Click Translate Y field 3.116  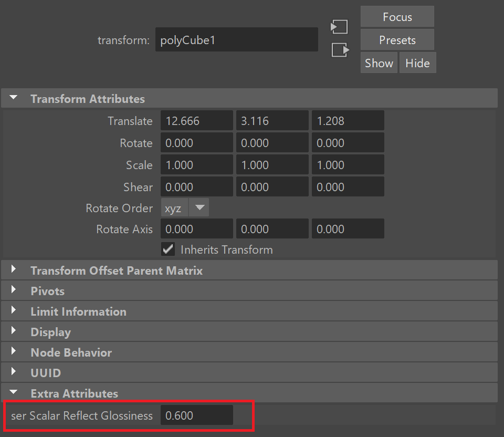(272, 121)
